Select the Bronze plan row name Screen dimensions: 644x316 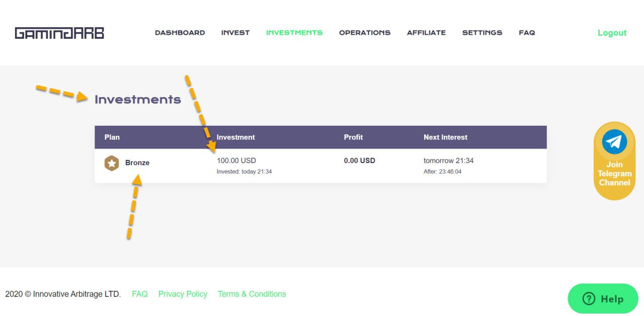point(137,163)
